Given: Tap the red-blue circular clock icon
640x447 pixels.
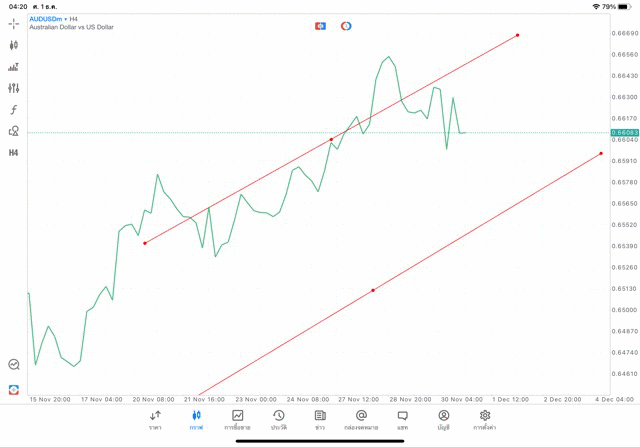Looking at the screenshot, I should pyautogui.click(x=346, y=26).
